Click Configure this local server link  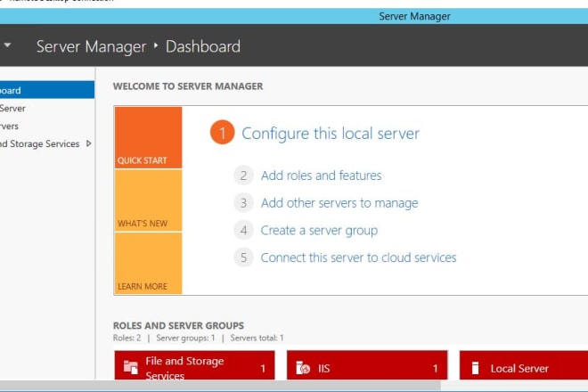coord(331,133)
